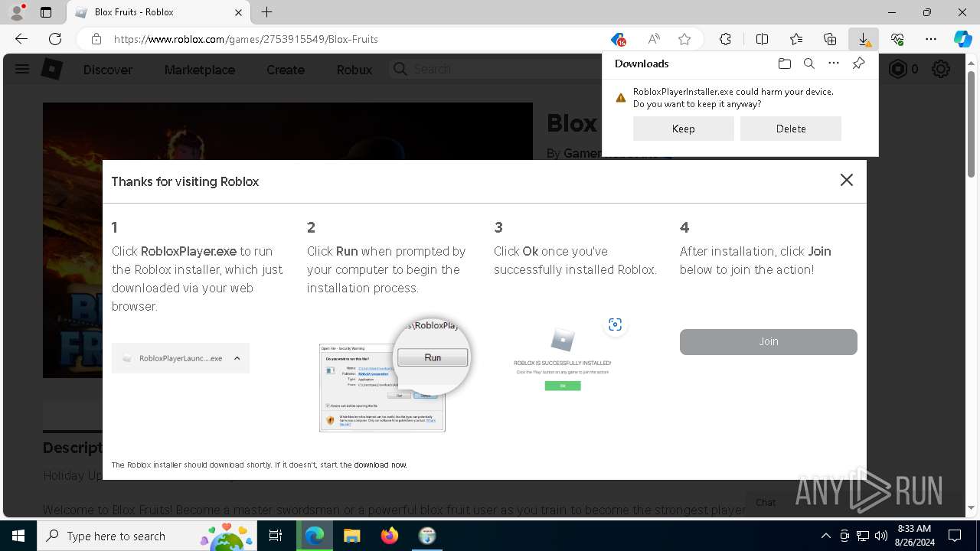Open Collections icon in toolbar
The image size is (980, 551).
pyautogui.click(x=830, y=39)
